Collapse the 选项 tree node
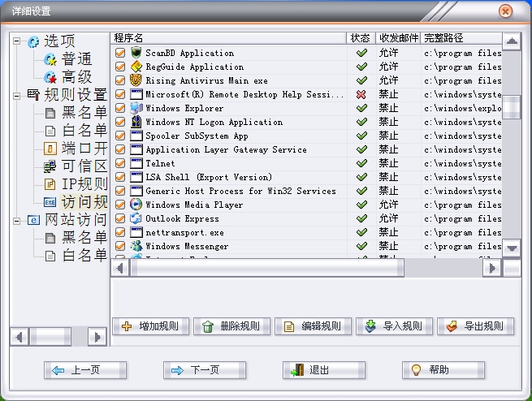Image resolution: width=532 pixels, height=401 pixels. click(16, 41)
